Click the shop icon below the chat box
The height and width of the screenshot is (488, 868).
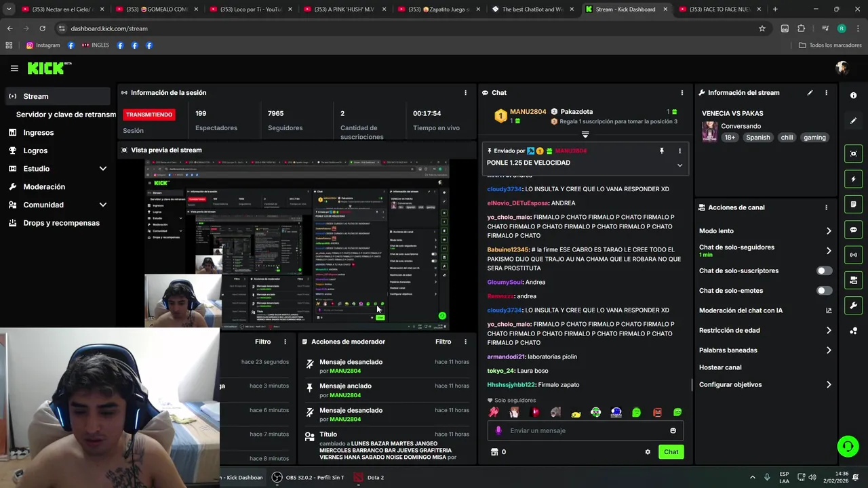click(494, 452)
